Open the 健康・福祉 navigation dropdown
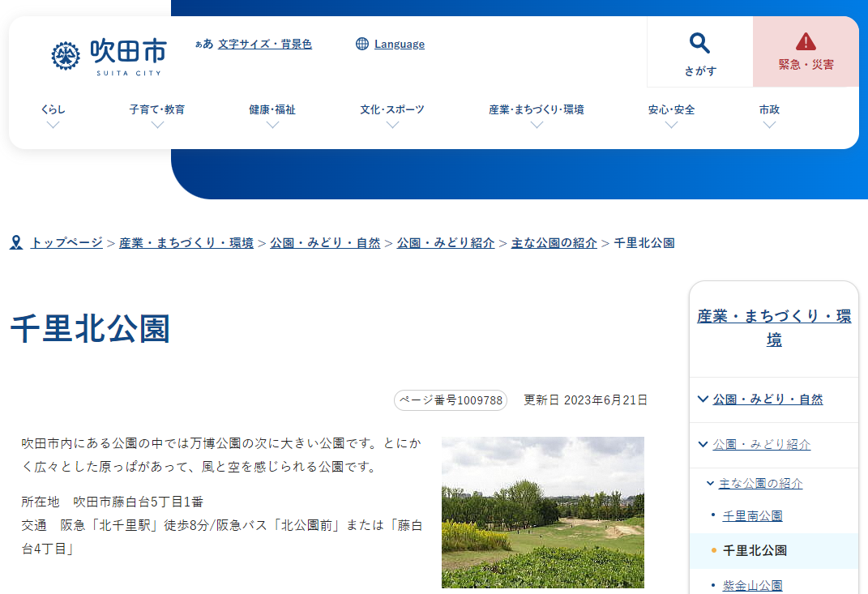 tap(272, 124)
